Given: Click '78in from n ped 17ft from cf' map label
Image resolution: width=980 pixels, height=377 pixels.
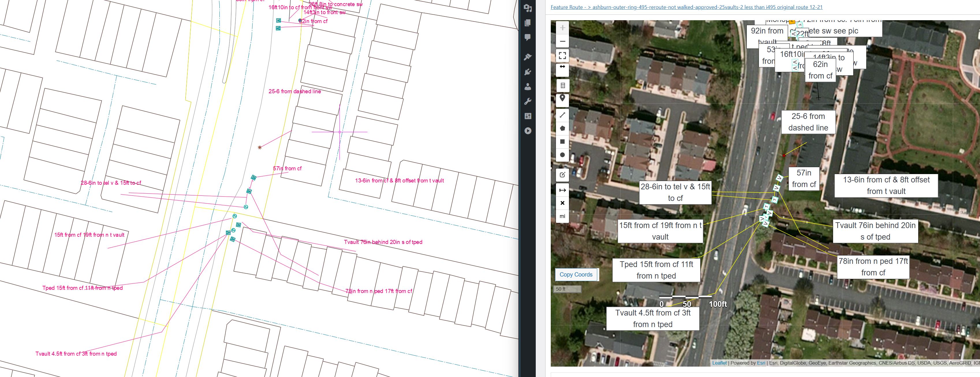Looking at the screenshot, I should click(873, 267).
